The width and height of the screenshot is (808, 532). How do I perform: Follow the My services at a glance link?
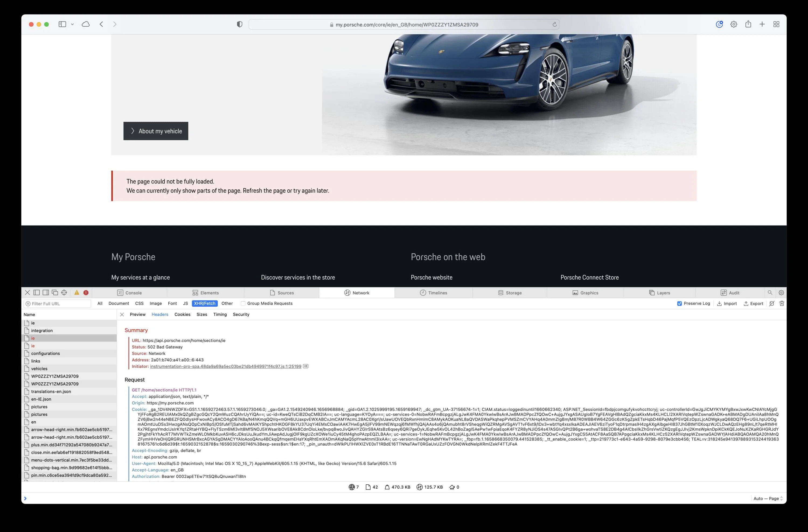click(141, 277)
